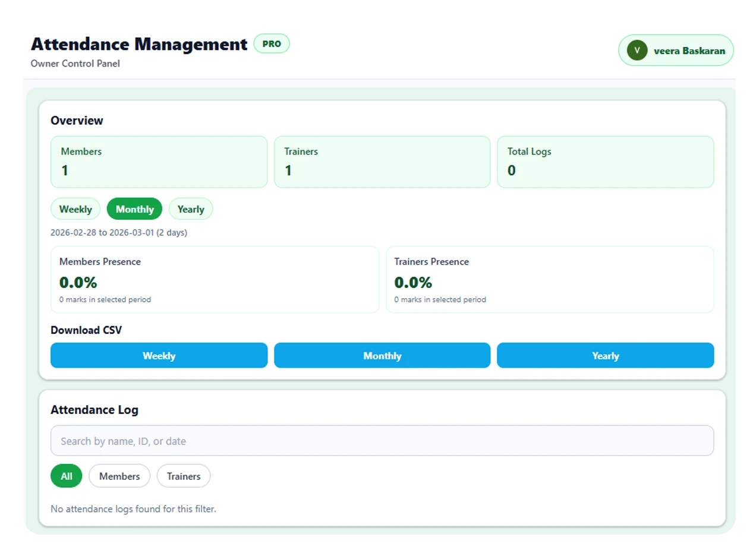
Task: Select the Monthly period toggle in Overview
Action: pos(134,209)
